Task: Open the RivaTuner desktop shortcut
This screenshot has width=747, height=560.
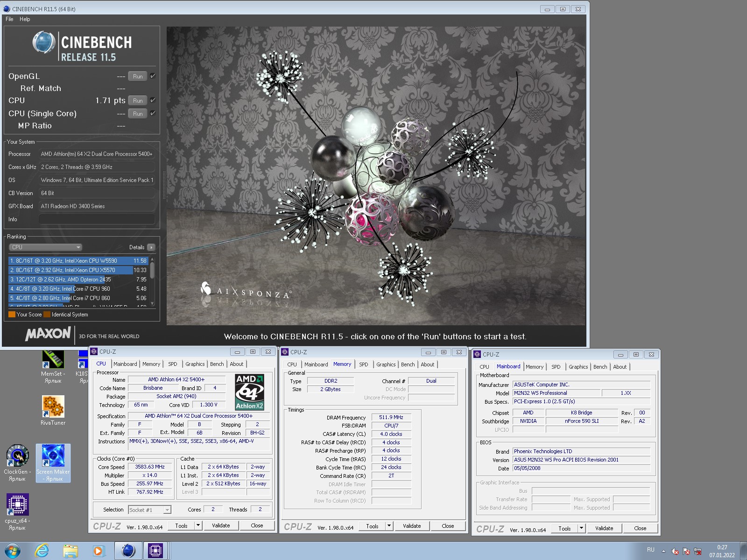Action: point(53,411)
